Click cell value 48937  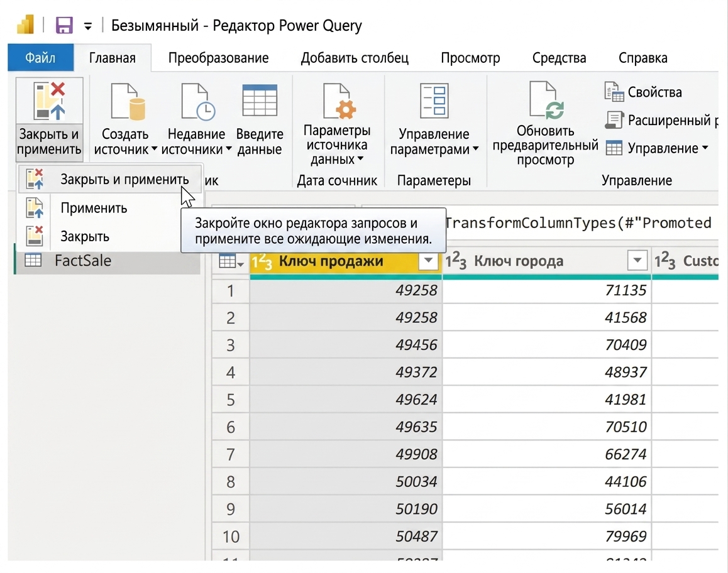point(626,372)
